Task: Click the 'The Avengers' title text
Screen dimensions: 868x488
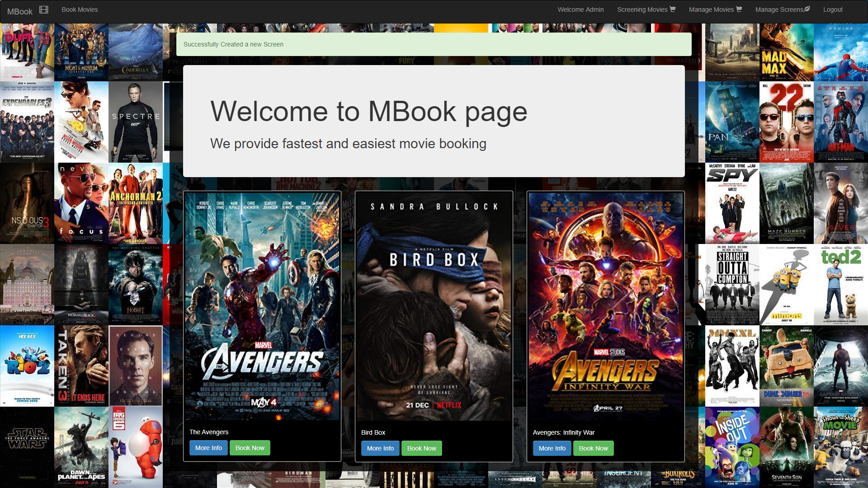Action: [209, 432]
